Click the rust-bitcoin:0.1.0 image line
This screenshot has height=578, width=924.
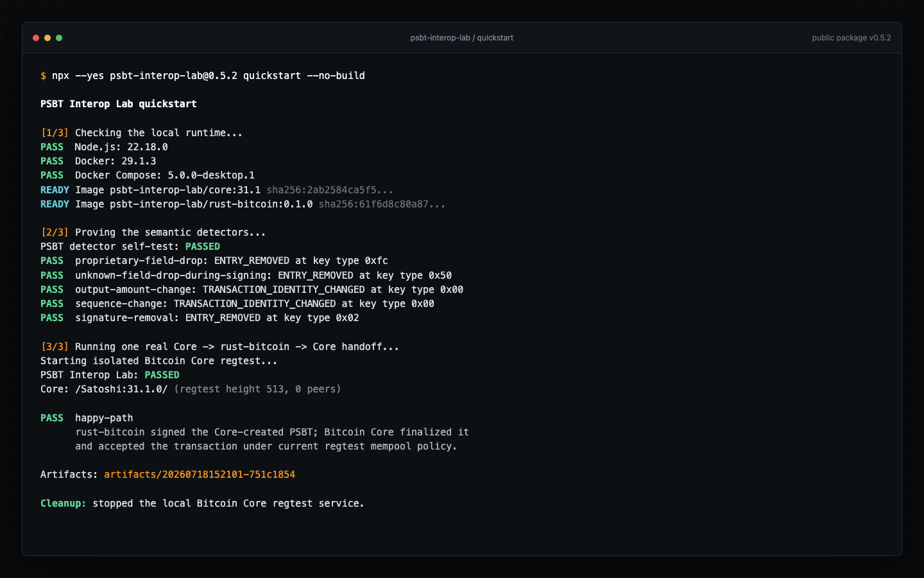pos(243,204)
